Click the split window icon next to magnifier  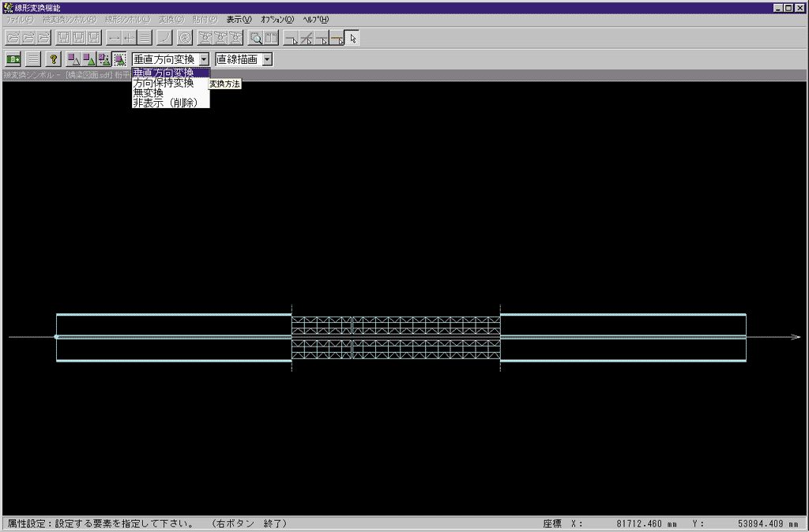pyautogui.click(x=272, y=38)
